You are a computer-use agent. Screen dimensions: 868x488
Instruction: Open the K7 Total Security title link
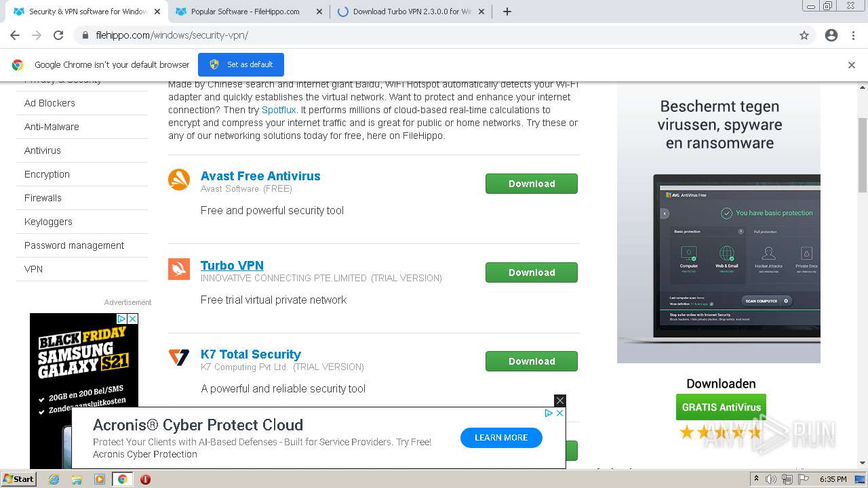pos(251,354)
